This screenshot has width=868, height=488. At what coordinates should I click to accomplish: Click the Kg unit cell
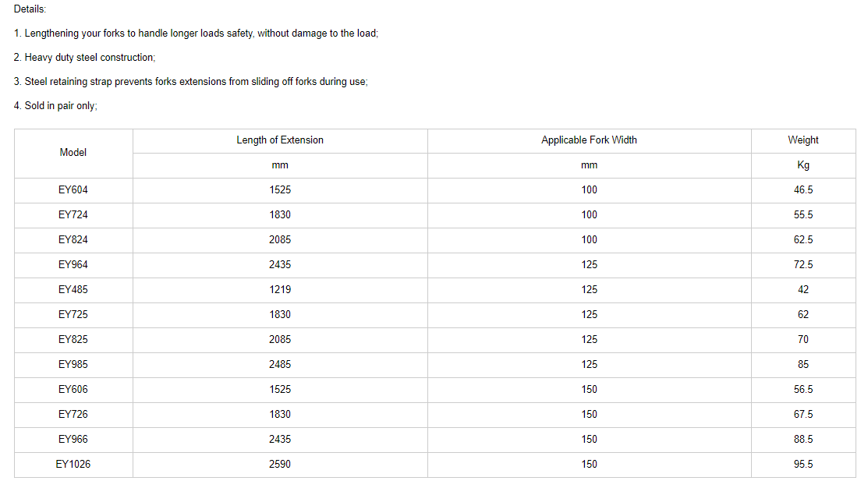[x=803, y=165]
